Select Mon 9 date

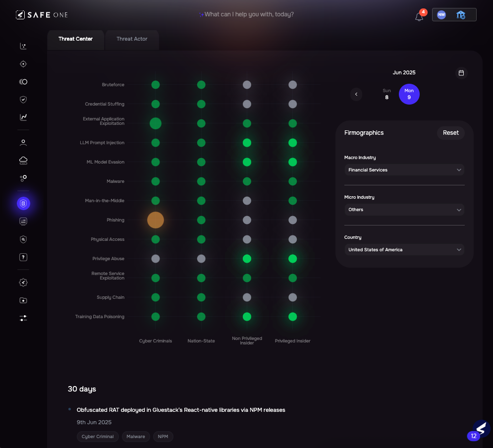409,94
